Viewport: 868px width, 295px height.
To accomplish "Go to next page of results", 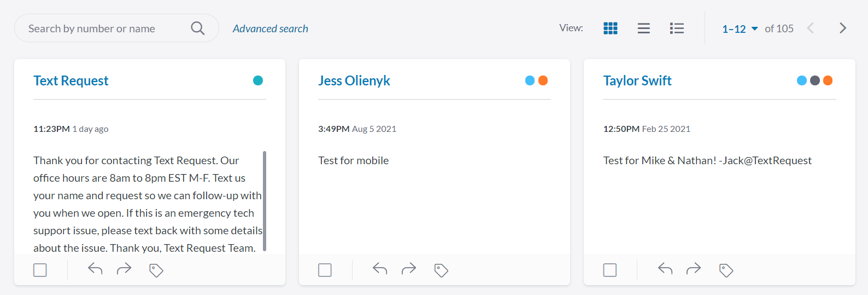I will click(842, 28).
